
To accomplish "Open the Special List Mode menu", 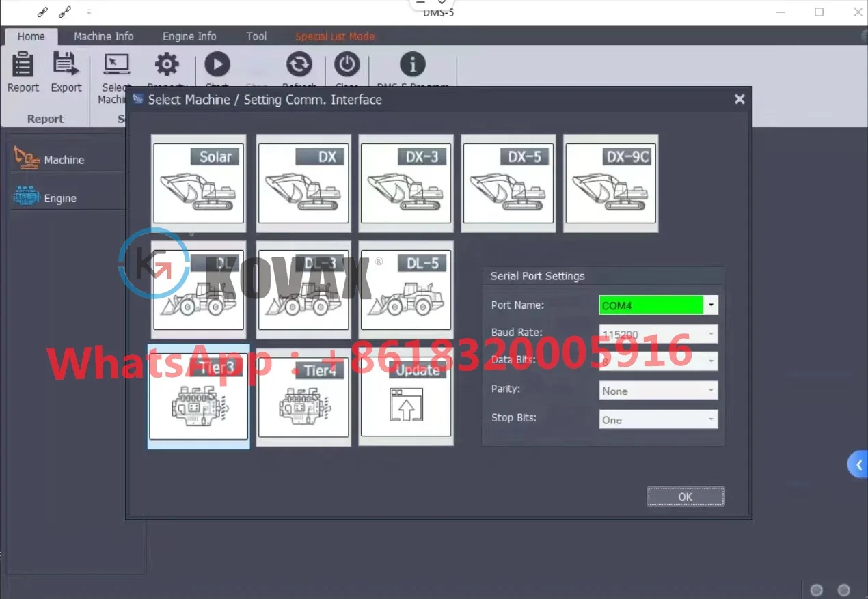I will (335, 36).
